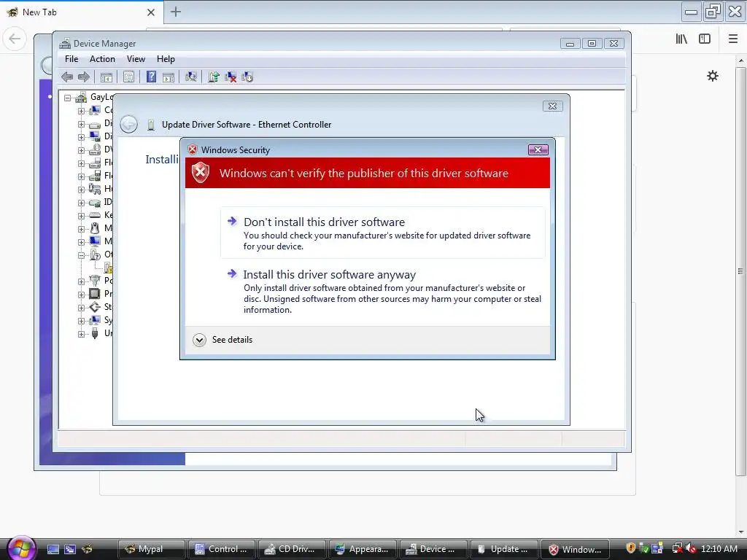Click the keyboard device icon in tree
The height and width of the screenshot is (560, 747).
(x=95, y=215)
